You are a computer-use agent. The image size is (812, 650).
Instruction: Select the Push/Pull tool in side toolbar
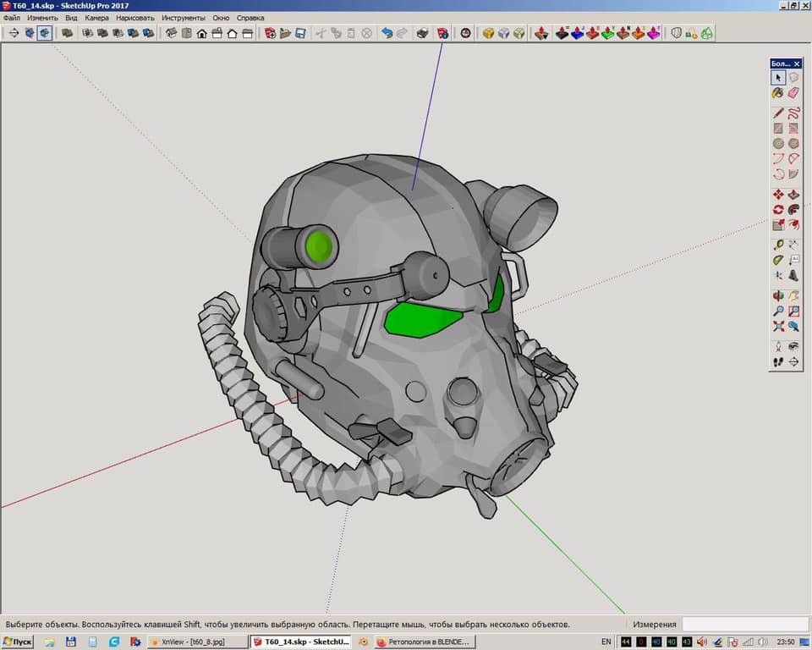point(793,195)
